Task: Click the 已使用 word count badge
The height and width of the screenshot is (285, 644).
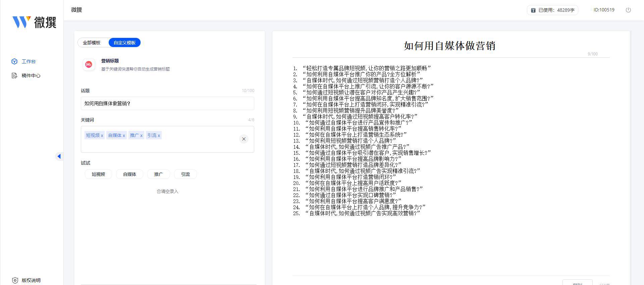Action: tap(552, 10)
